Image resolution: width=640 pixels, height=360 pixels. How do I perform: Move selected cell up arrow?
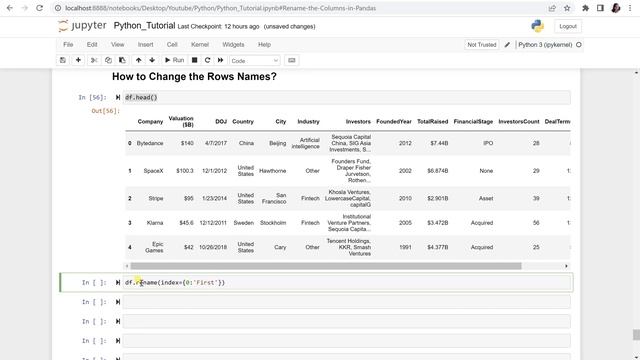coord(138,60)
